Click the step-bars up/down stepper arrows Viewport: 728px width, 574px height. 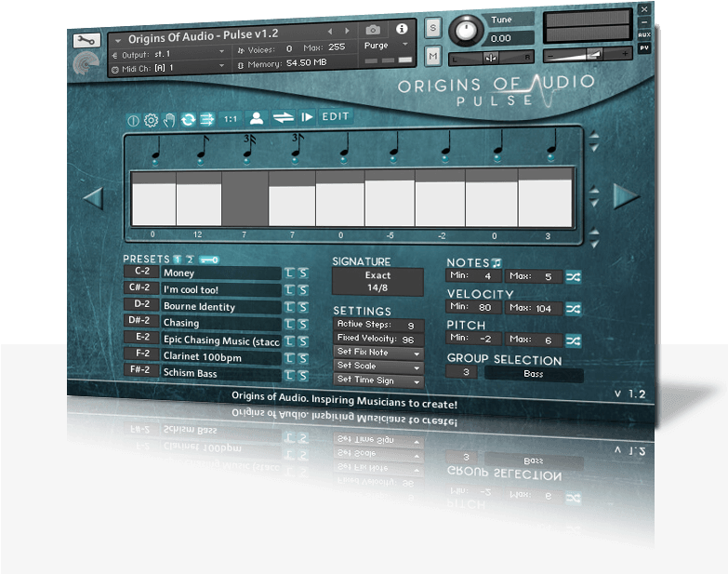click(594, 195)
